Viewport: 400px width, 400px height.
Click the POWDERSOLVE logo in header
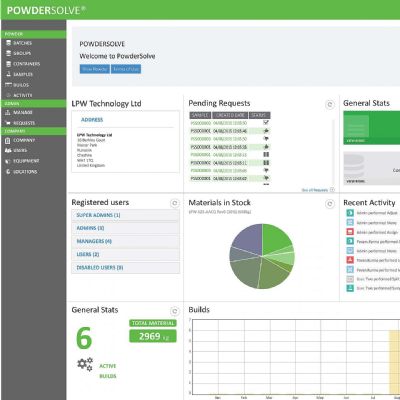coord(46,10)
